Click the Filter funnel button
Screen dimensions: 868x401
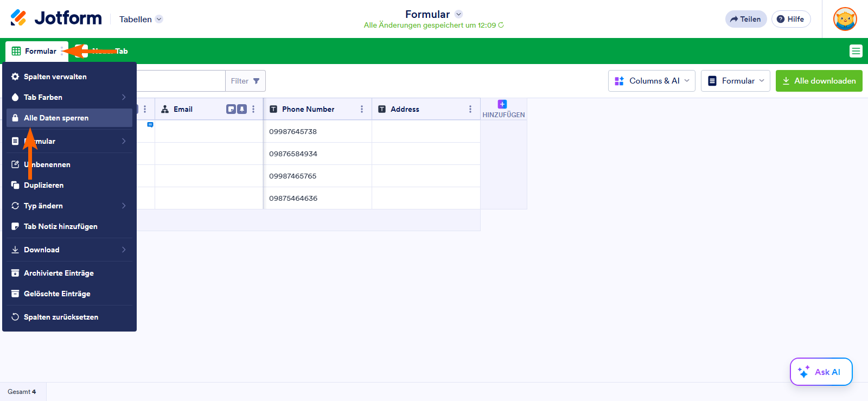coord(245,81)
